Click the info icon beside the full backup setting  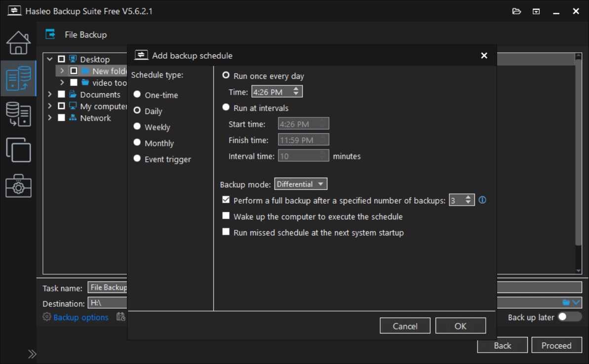click(x=482, y=200)
